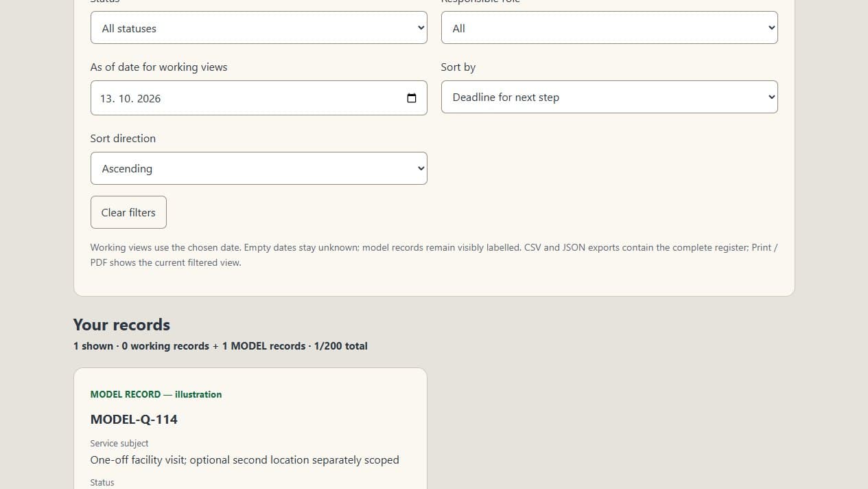Click the Your records heading
Screen dimensions: 868x489
(121, 324)
